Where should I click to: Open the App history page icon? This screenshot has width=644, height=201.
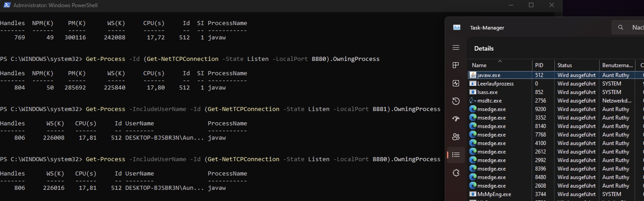click(456, 101)
